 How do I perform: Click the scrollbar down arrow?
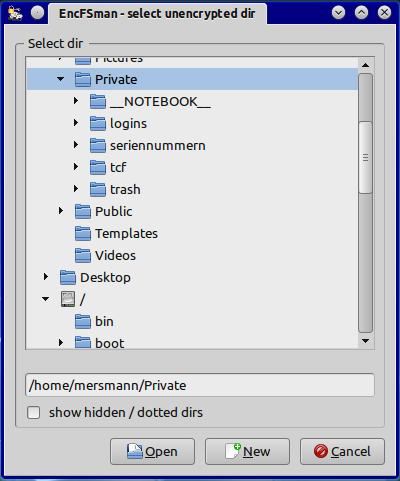click(x=365, y=341)
